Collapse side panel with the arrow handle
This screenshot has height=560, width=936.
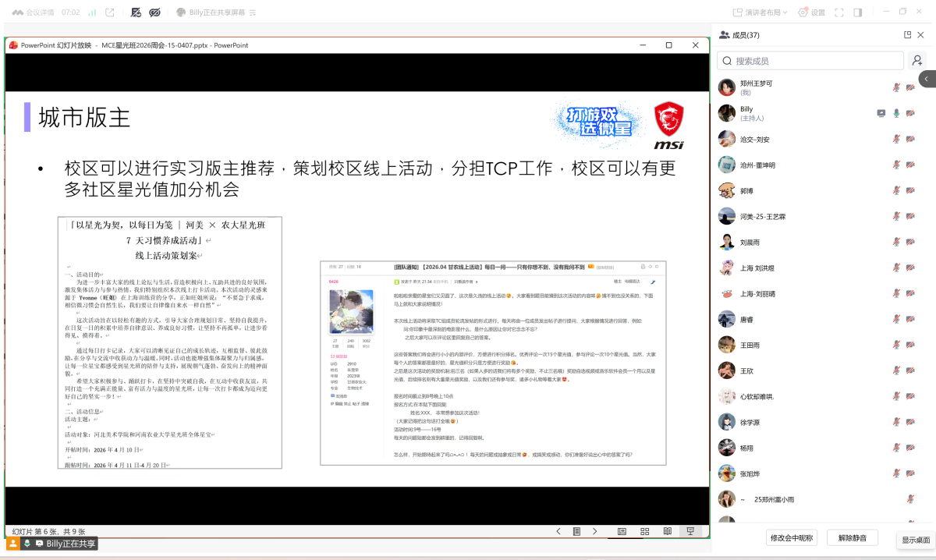click(927, 79)
